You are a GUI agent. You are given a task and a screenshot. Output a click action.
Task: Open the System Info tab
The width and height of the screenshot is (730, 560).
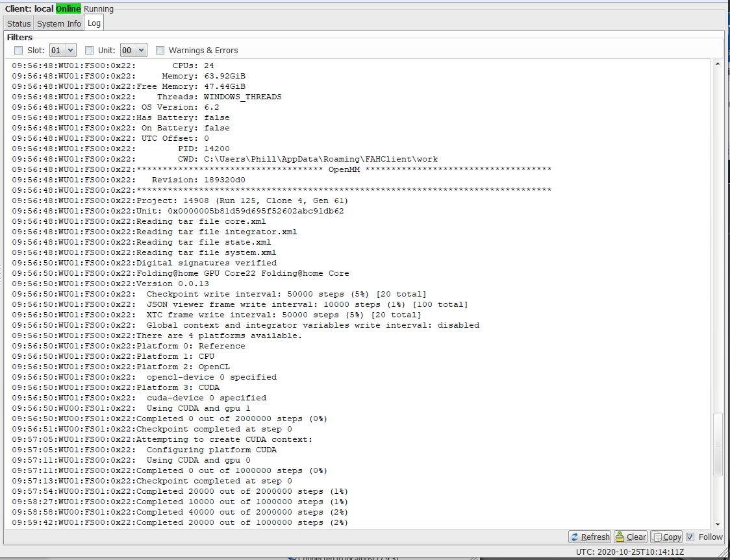[58, 23]
